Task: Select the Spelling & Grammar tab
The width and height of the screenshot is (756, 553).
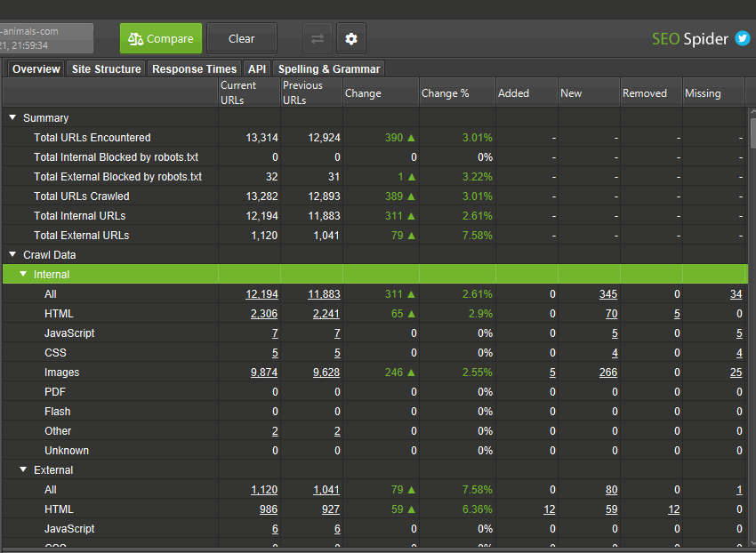Action: [x=329, y=69]
